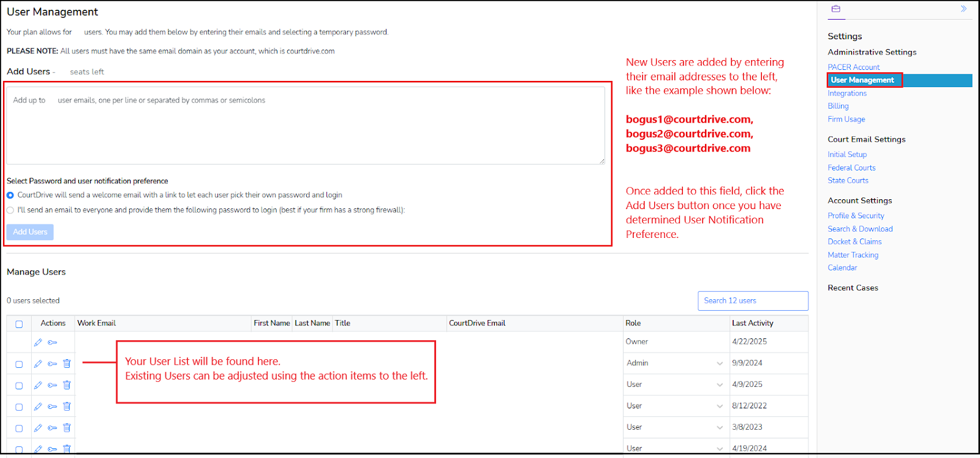This screenshot has height=458, width=980.
Task: Open the Admin role dropdown
Action: pos(675,364)
